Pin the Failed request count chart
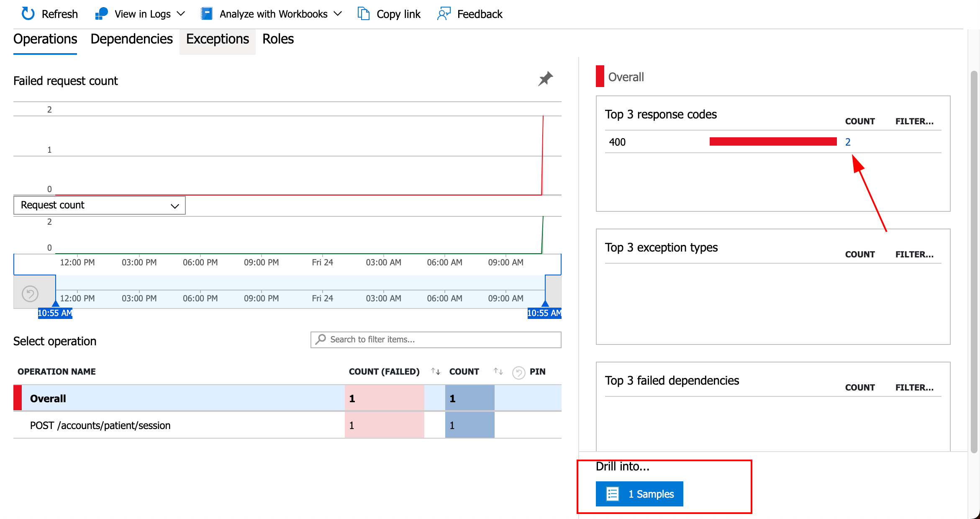 545,79
